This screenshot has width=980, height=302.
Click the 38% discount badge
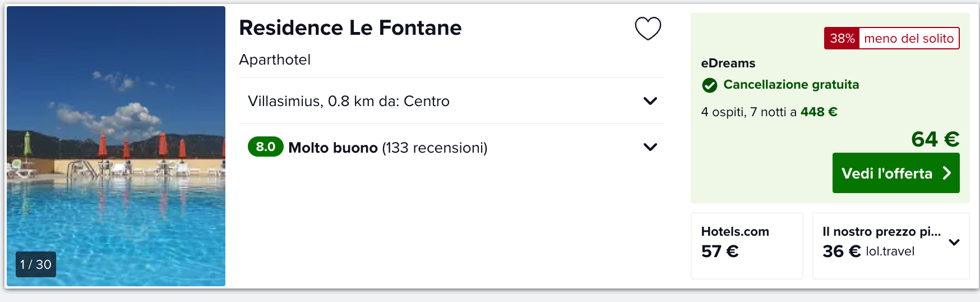tap(842, 38)
